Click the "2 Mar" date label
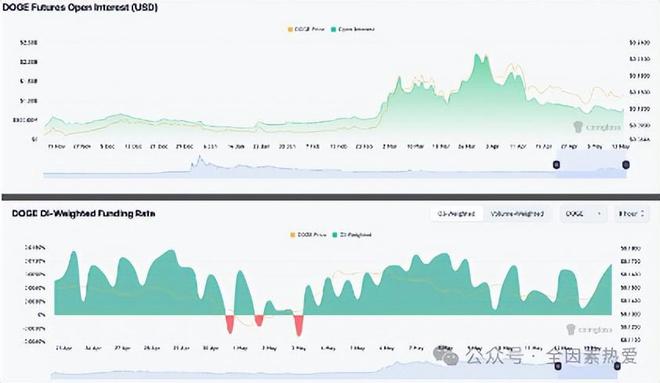The height and width of the screenshot is (383, 660). click(x=390, y=146)
